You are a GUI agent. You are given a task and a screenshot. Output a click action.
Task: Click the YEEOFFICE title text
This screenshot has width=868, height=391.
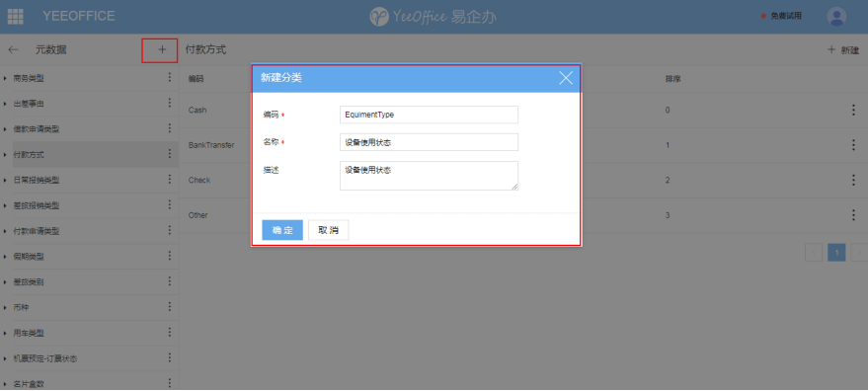point(79,16)
